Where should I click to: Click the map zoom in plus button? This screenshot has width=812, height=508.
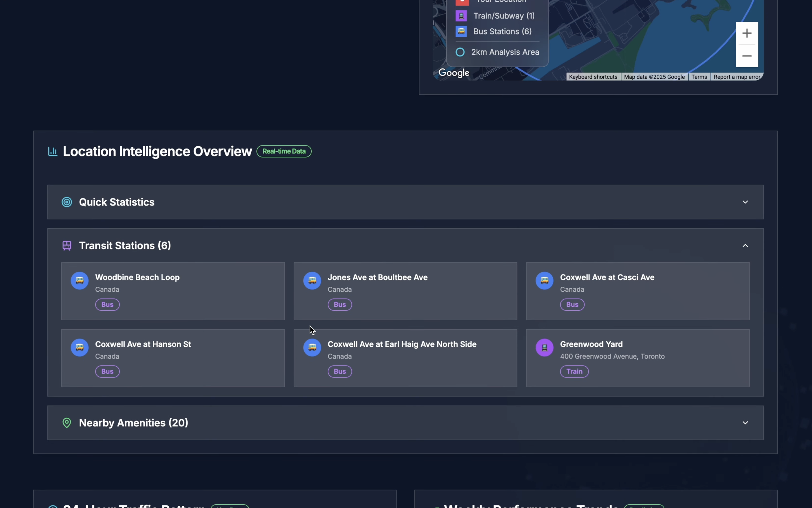coord(747,33)
